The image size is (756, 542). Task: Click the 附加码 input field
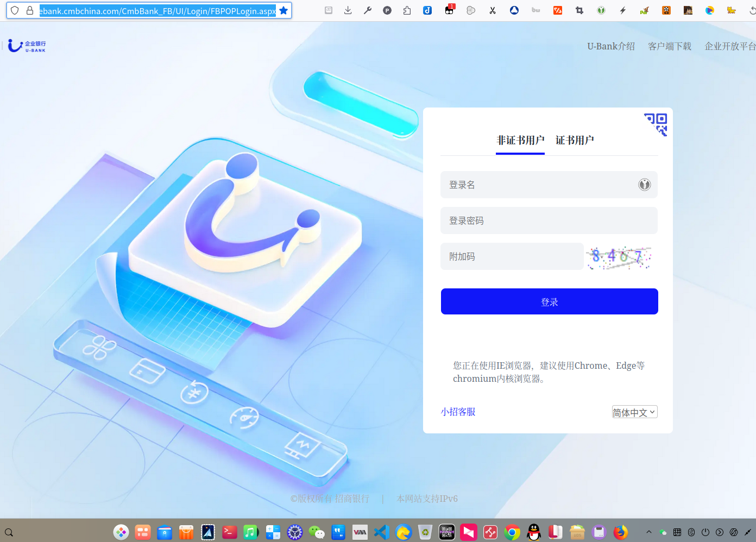pyautogui.click(x=512, y=256)
